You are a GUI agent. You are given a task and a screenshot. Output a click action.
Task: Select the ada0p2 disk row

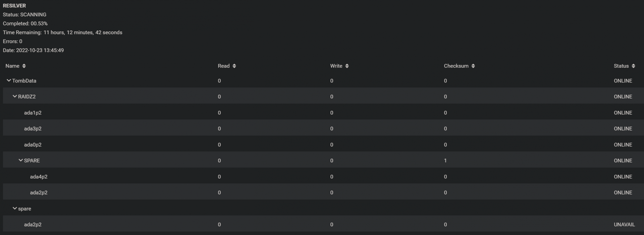tap(323, 145)
